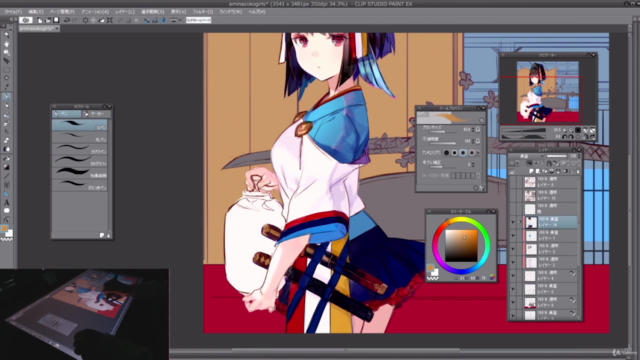Select the rectangle Selection area tool

6,69
